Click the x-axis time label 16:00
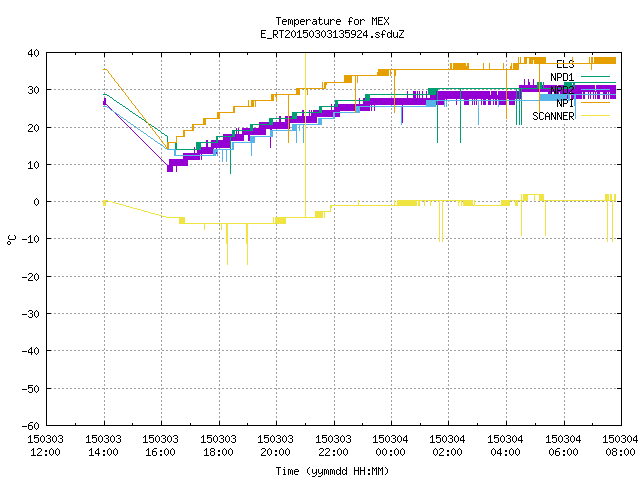This screenshot has width=640, height=480. tap(160, 452)
